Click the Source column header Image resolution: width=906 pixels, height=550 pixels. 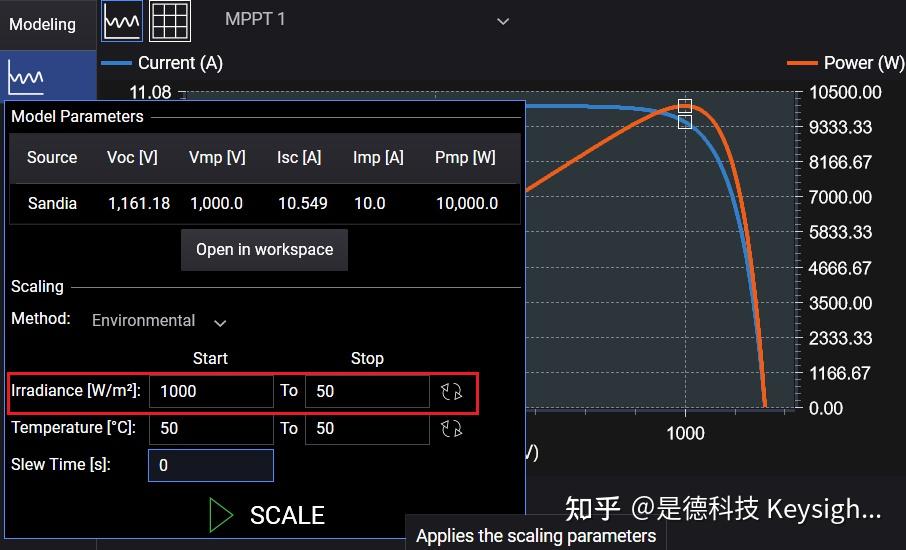pyautogui.click(x=52, y=157)
